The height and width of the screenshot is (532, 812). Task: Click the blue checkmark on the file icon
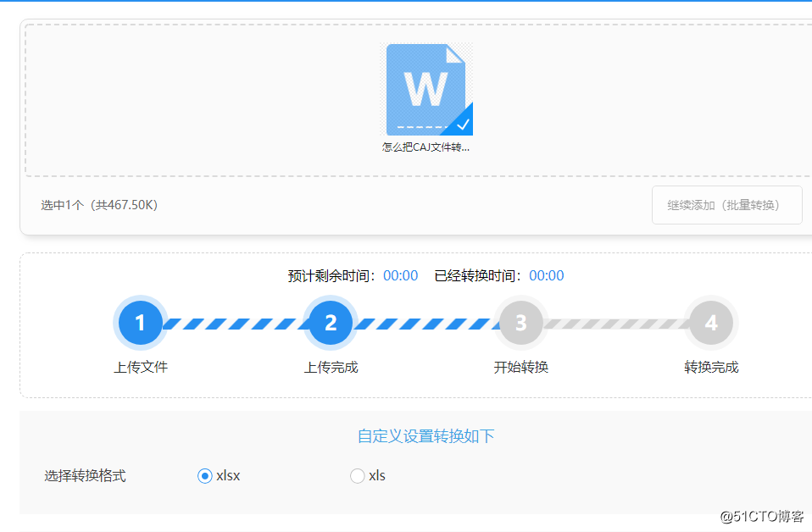pos(463,125)
